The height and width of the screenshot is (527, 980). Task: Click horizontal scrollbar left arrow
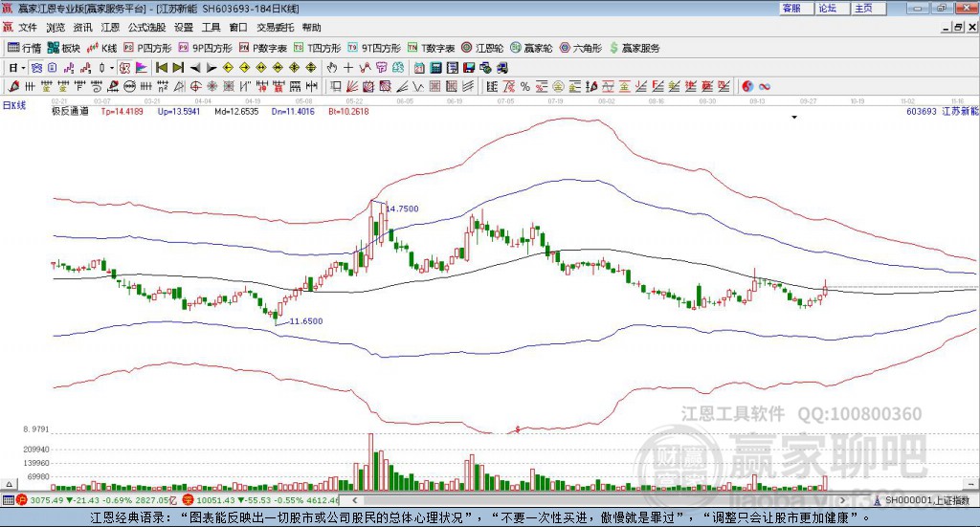pyautogui.click(x=354, y=500)
